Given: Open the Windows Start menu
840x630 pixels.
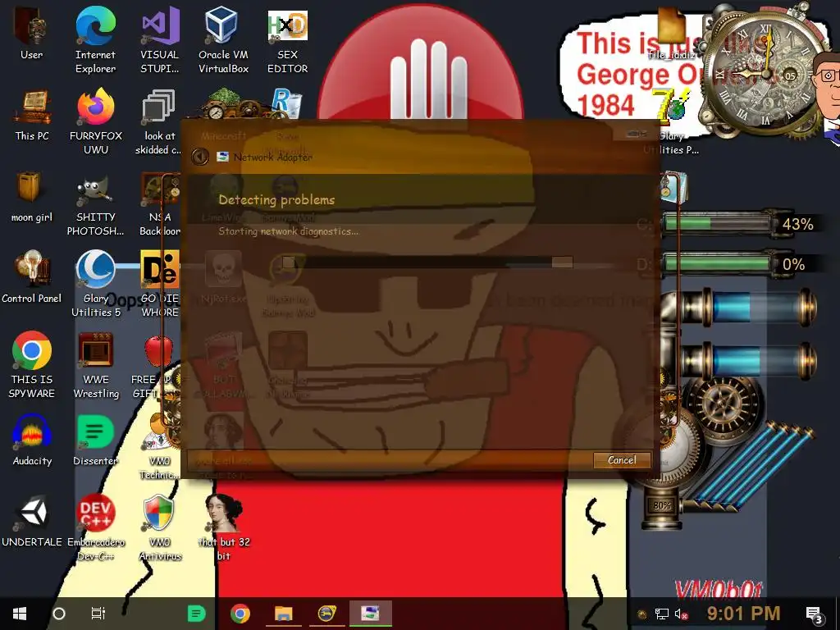Looking at the screenshot, I should [20, 614].
